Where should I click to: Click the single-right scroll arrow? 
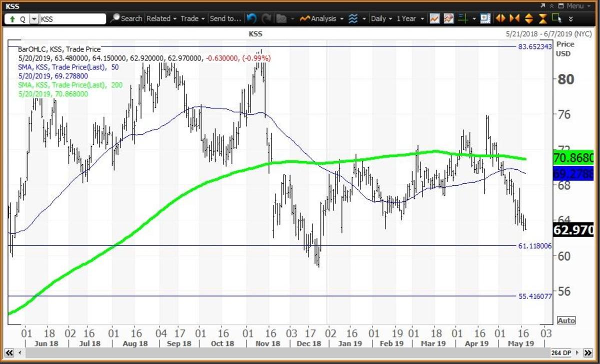pos(578,353)
